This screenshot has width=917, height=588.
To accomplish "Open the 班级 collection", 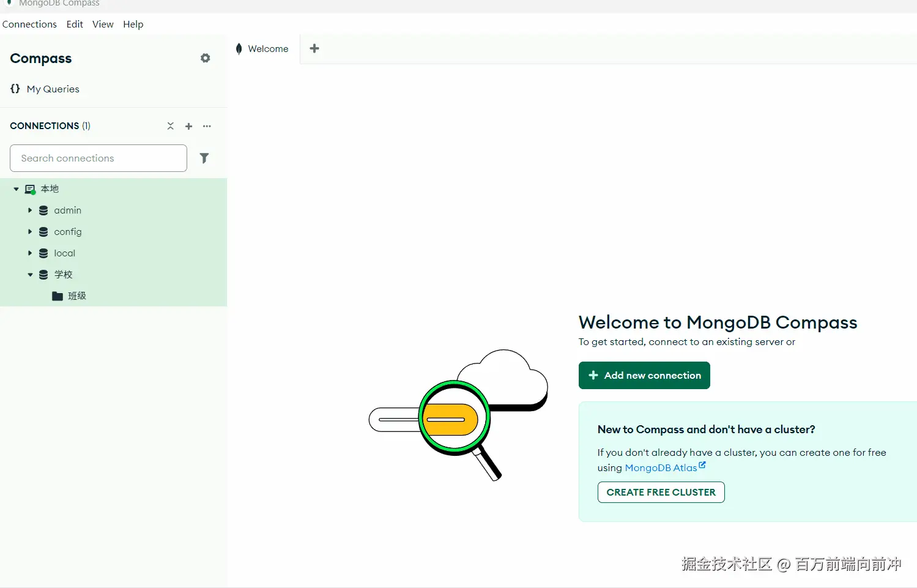I will 76,296.
